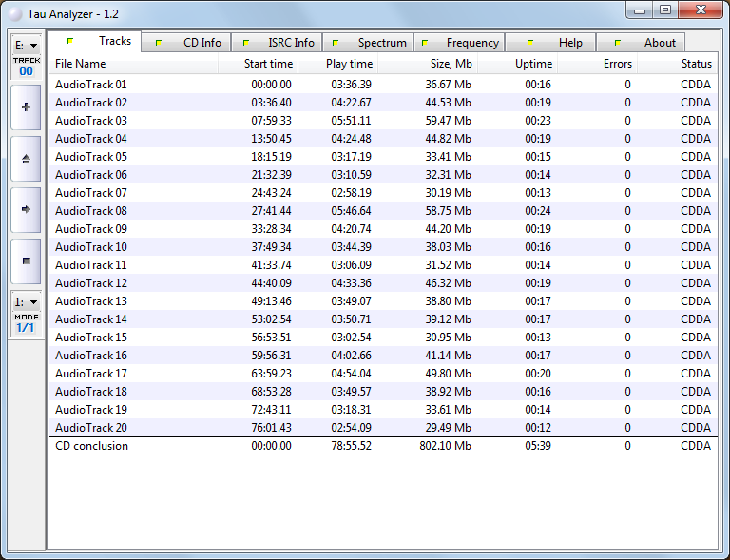The width and height of the screenshot is (730, 560).
Task: Open the E: drive selector dropdown
Action: [26, 45]
